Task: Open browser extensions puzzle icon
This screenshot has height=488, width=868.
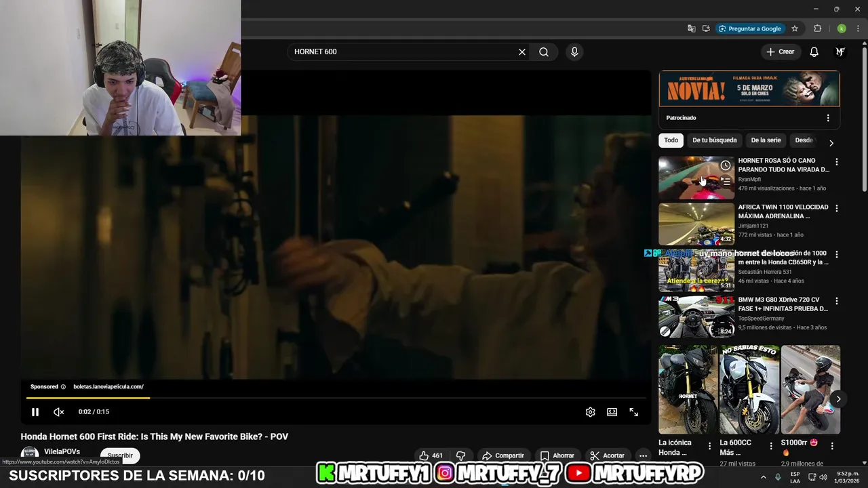Action: (x=817, y=28)
